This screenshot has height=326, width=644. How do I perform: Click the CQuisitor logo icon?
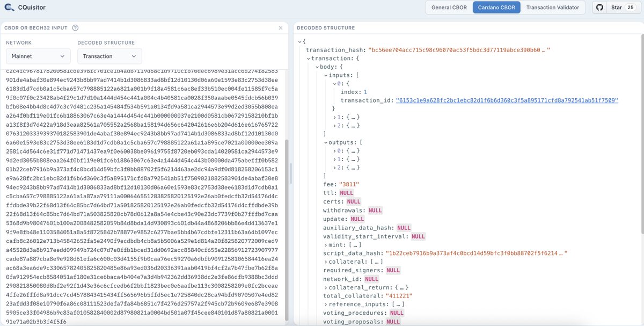[x=10, y=8]
